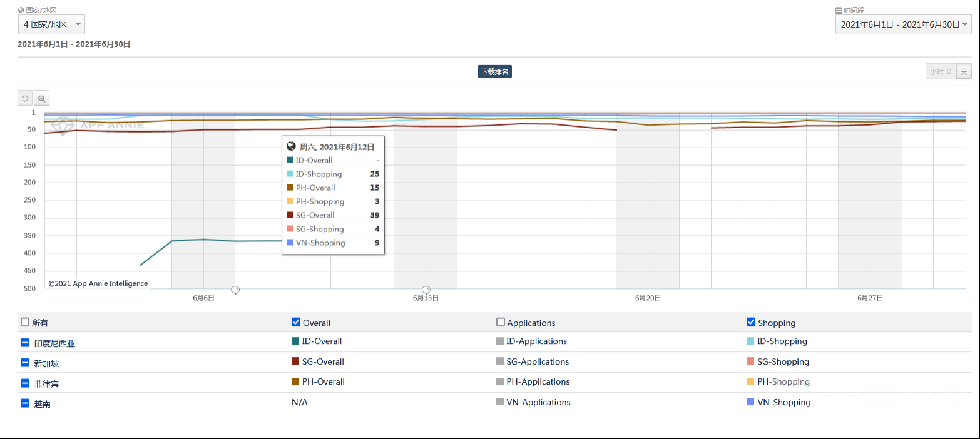Screen dimensions: 980x439
Task: Collapse the 印度尼西亚 row minus icon
Action: click(x=25, y=343)
